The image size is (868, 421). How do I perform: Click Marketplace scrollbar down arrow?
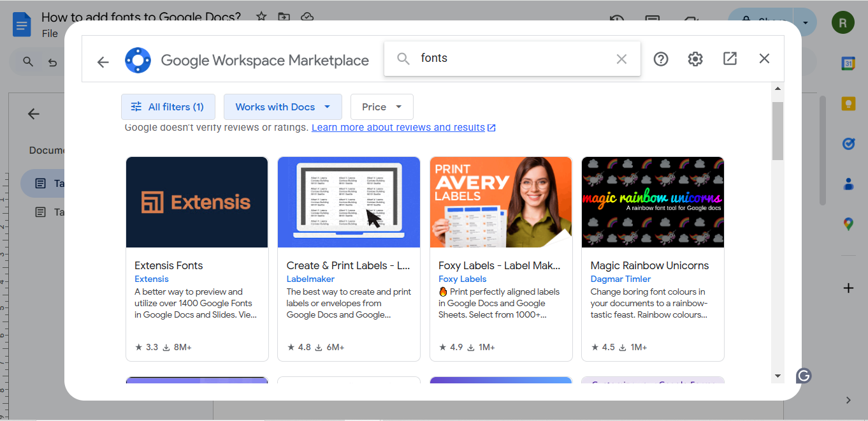[778, 376]
